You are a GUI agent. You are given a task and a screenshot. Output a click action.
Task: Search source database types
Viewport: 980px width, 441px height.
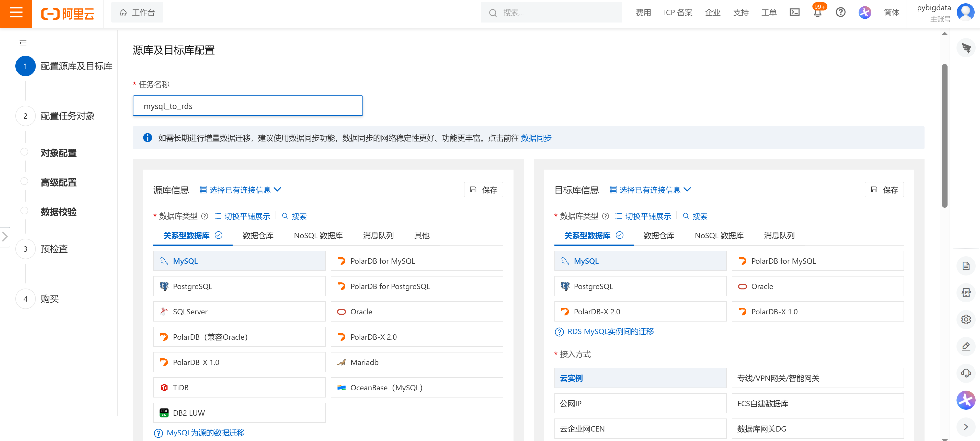click(x=294, y=216)
